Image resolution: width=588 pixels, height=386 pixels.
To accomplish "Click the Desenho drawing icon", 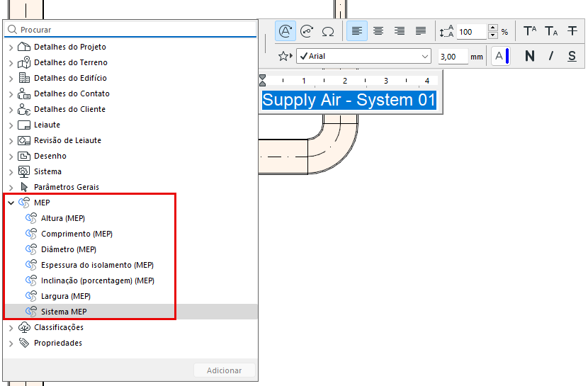I will (x=24, y=156).
